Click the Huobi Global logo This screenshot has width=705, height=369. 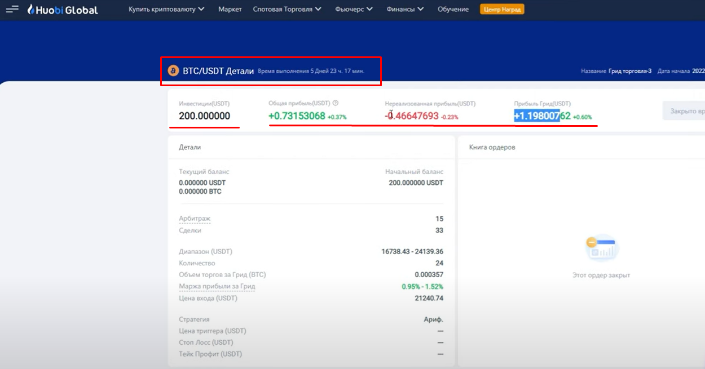[62, 9]
